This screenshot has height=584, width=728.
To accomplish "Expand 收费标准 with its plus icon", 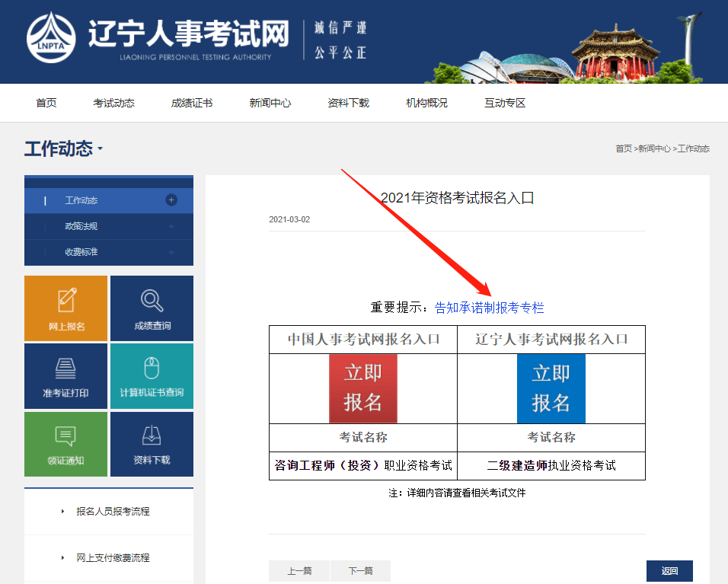I will (x=171, y=252).
